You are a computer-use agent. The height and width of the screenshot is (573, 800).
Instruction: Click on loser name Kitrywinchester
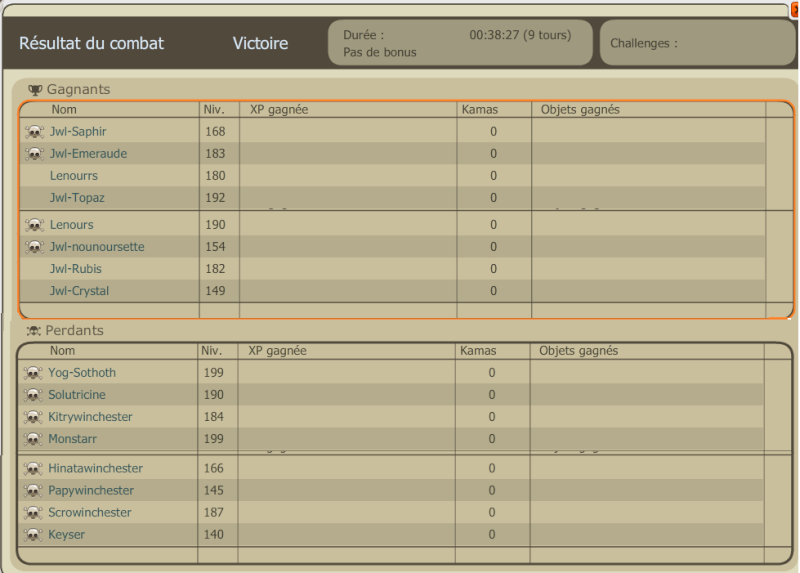[90, 417]
